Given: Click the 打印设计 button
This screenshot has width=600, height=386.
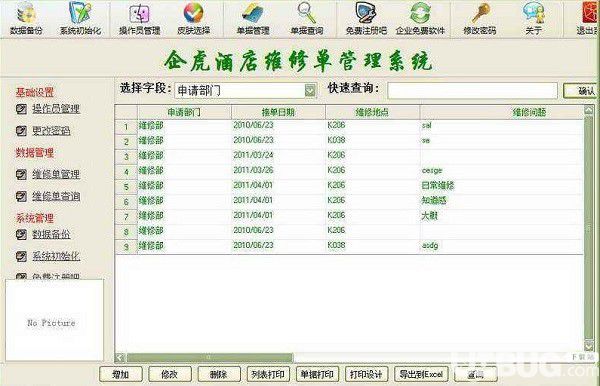Looking at the screenshot, I should 366,374.
